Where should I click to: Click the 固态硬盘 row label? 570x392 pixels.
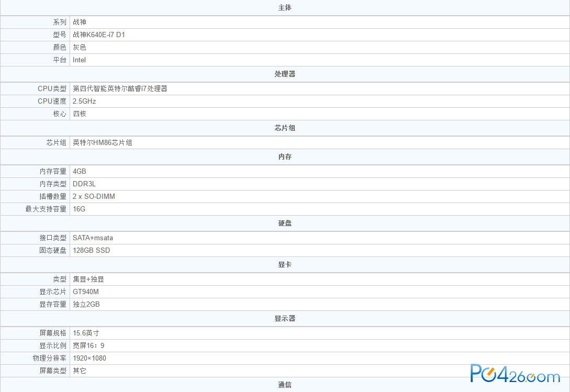53,251
